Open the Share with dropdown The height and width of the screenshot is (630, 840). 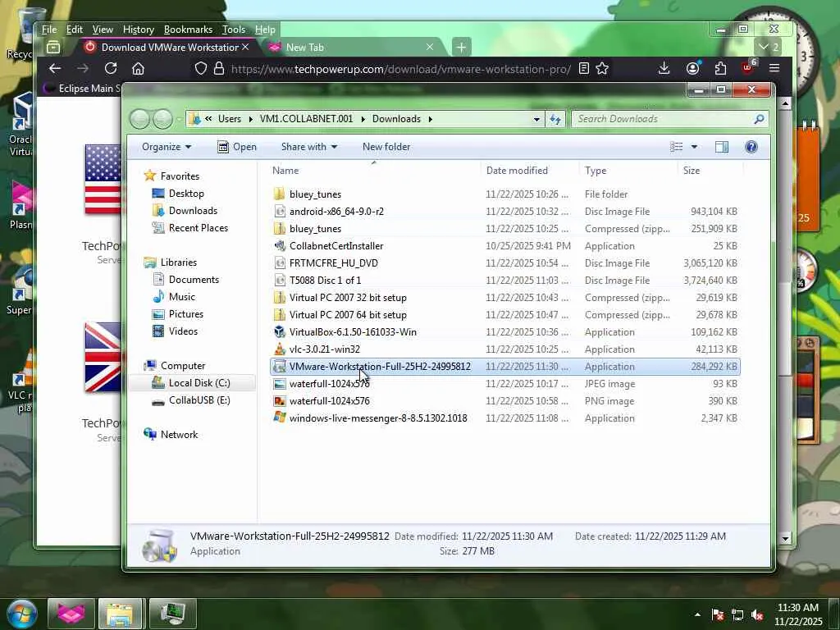pos(309,147)
